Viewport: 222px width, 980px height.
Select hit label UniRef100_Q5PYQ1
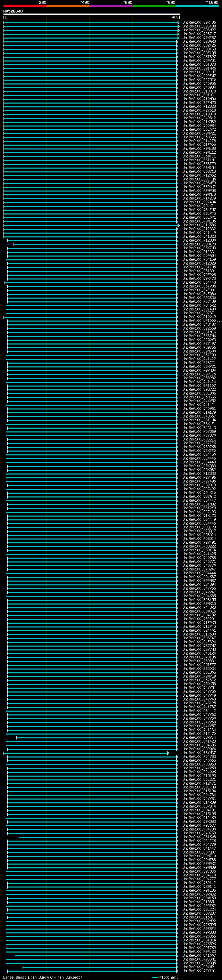pos(199,60)
